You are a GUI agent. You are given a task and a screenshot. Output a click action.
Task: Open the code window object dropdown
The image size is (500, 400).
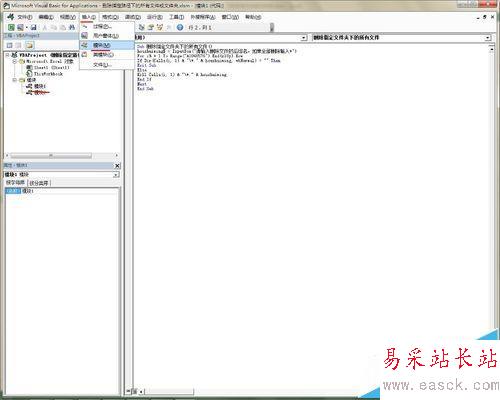304,38
